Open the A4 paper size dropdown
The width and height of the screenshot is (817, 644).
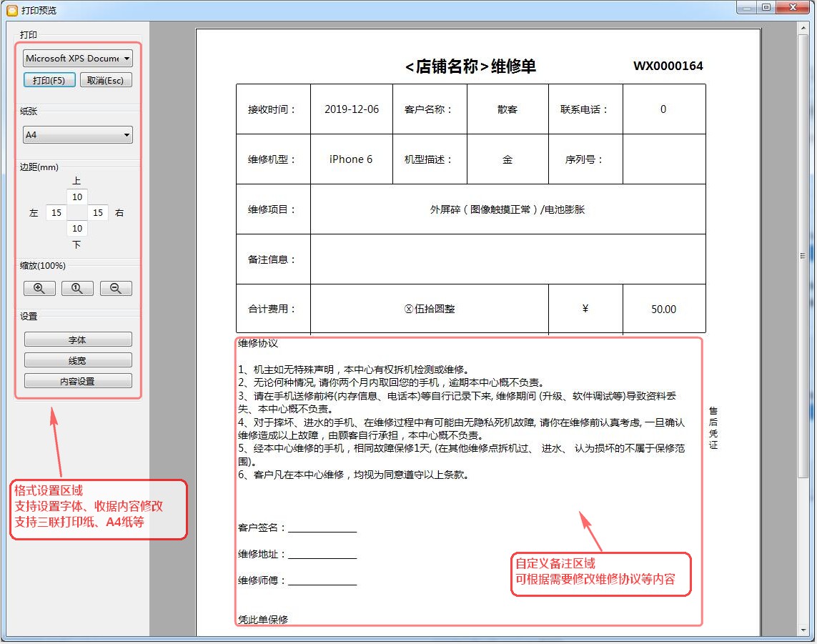tap(78, 135)
